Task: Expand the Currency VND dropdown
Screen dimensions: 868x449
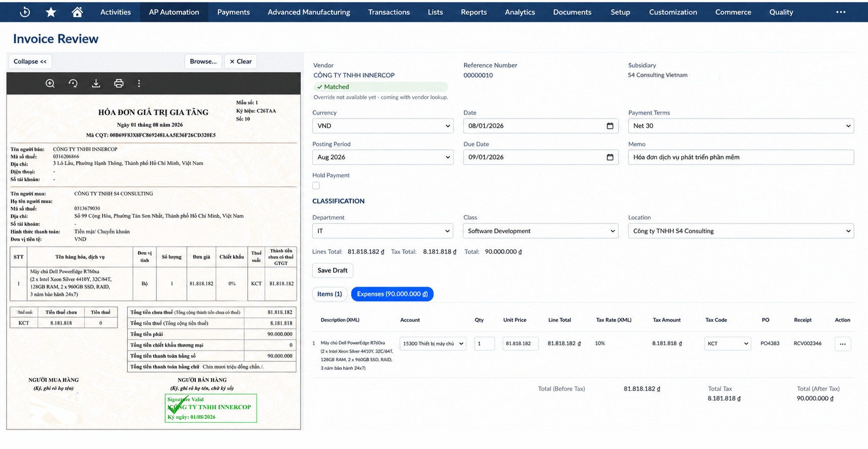Action: [383, 126]
